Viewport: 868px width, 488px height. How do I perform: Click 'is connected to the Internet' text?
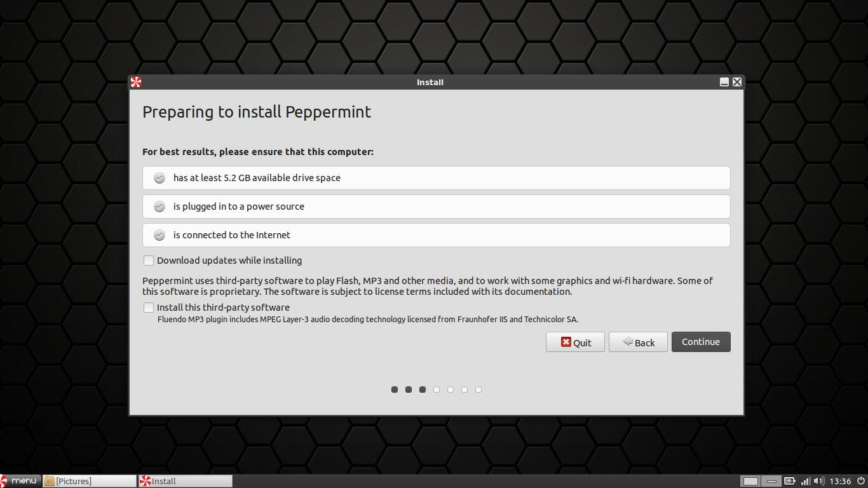[x=232, y=235]
